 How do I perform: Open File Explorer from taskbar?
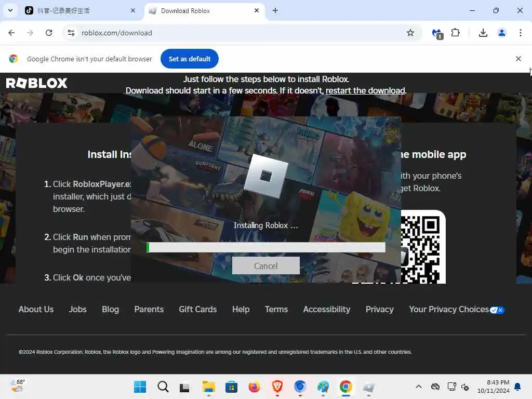(209, 387)
